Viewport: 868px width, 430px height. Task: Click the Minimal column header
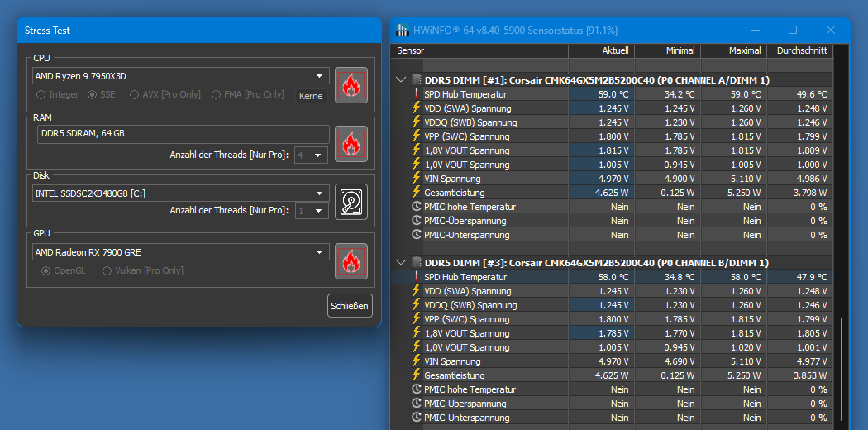coord(668,50)
